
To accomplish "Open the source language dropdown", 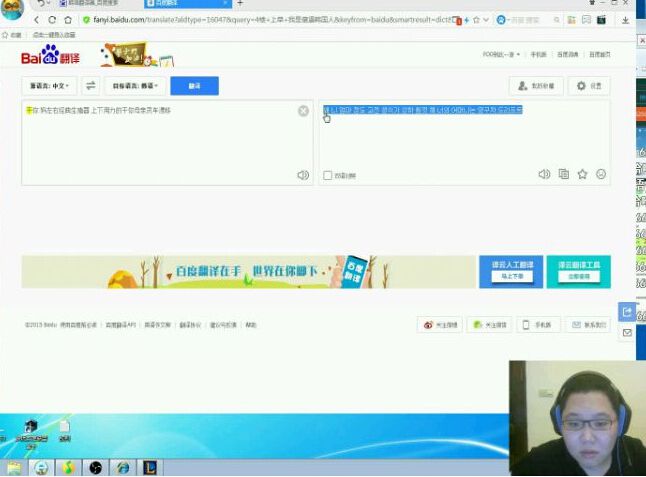I will point(49,86).
